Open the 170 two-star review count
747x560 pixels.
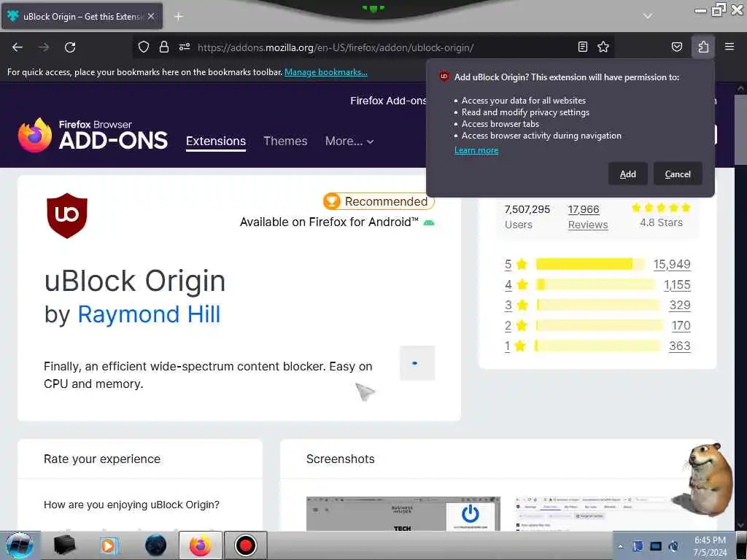pos(681,326)
